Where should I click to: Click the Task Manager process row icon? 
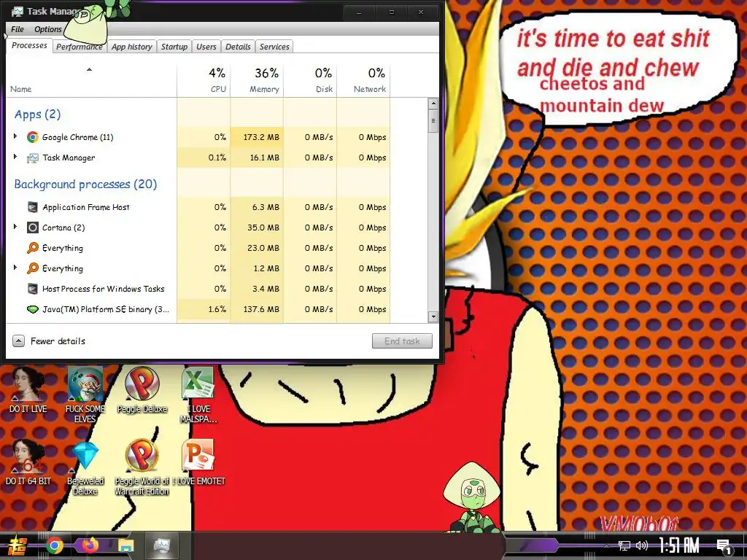click(x=32, y=157)
